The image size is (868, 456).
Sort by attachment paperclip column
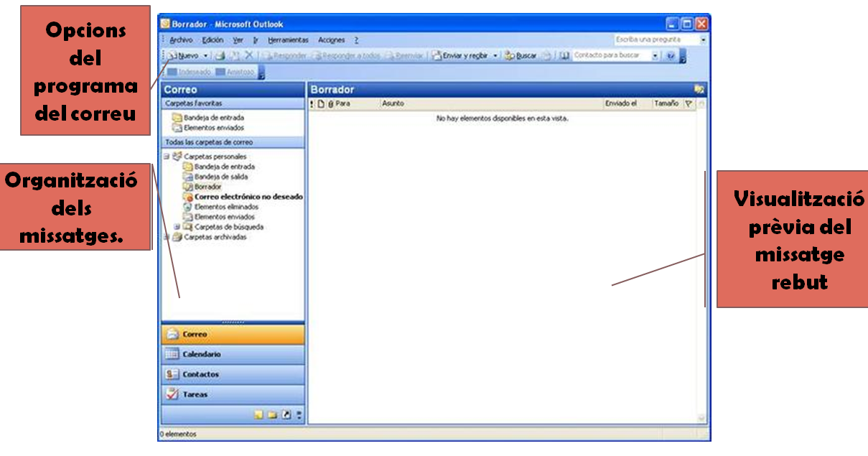click(x=330, y=104)
